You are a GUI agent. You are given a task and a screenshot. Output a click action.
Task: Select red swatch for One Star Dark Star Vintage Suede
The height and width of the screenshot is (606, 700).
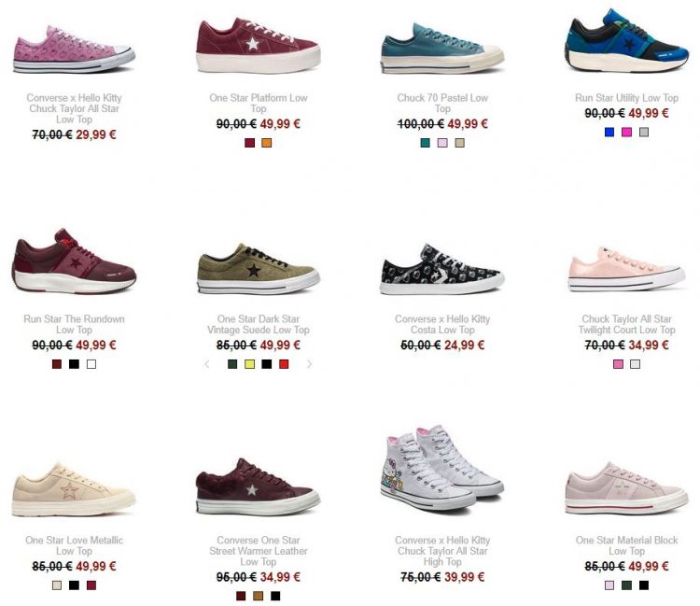pos(284,364)
